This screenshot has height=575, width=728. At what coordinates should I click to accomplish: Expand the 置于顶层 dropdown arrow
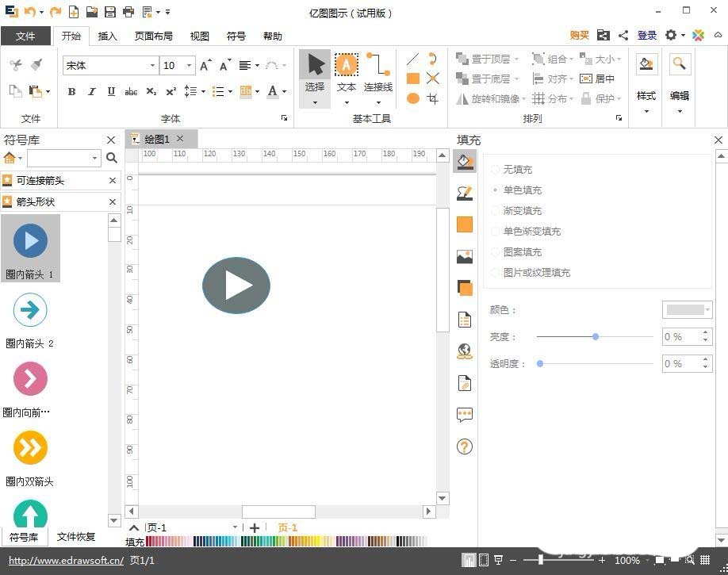pos(516,59)
